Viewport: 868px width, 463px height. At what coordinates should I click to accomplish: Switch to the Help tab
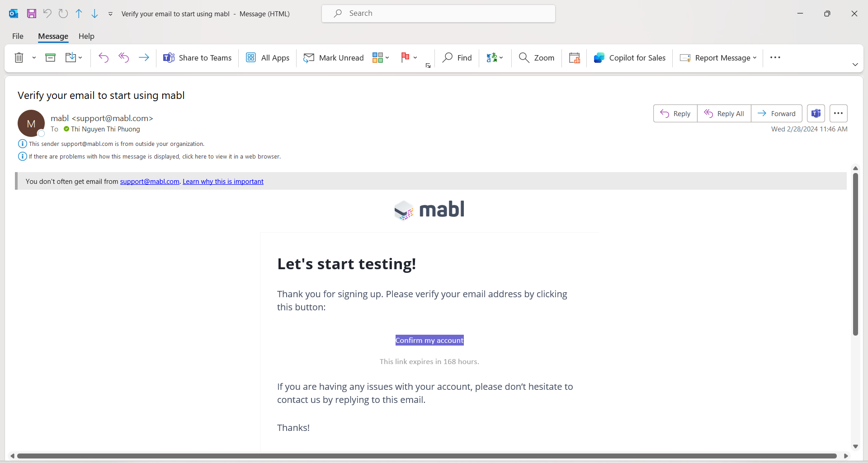(86, 36)
